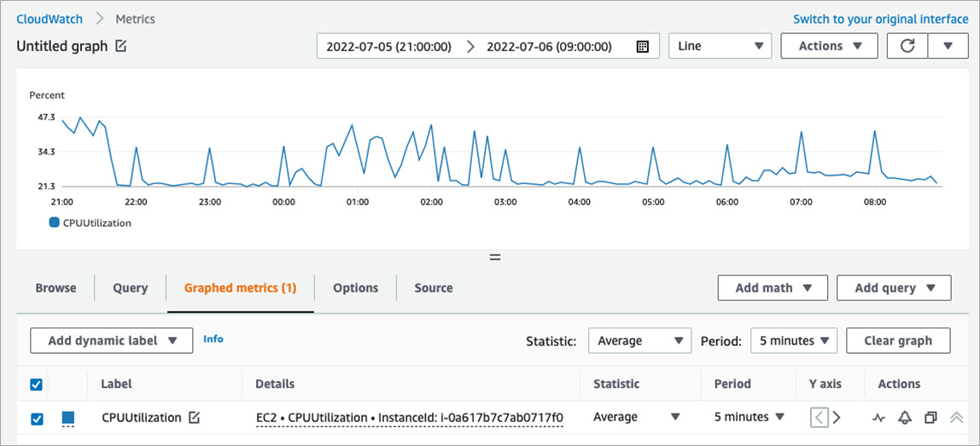Viewport: 980px width, 446px height.
Task: Uncheck the CPUUtilization metric row checkbox
Action: click(x=37, y=418)
